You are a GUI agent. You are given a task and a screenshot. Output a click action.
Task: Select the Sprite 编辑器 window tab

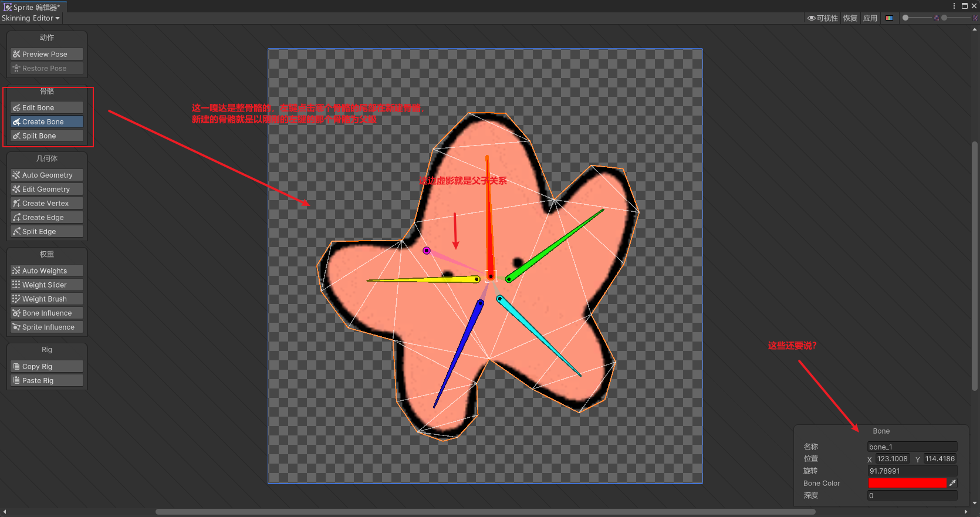(33, 7)
